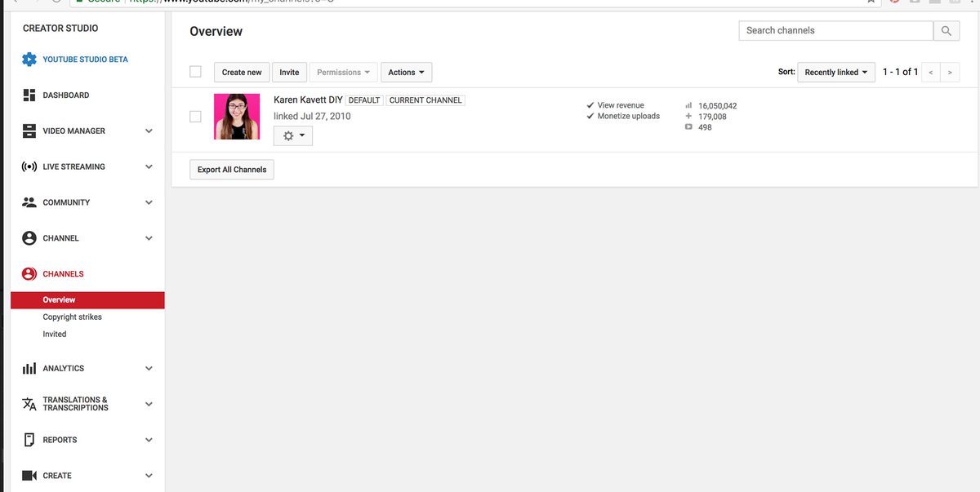The image size is (980, 492).
Task: Click the CURRENT CHANNEL badge
Action: point(425,100)
